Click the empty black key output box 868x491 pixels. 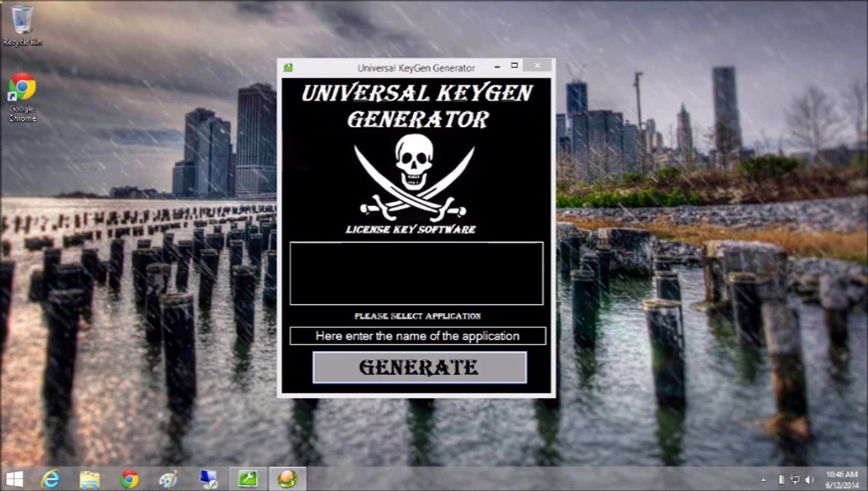pyautogui.click(x=416, y=273)
